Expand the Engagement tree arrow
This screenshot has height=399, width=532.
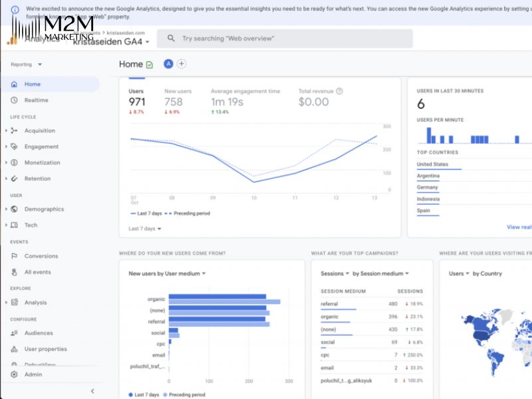(x=6, y=146)
